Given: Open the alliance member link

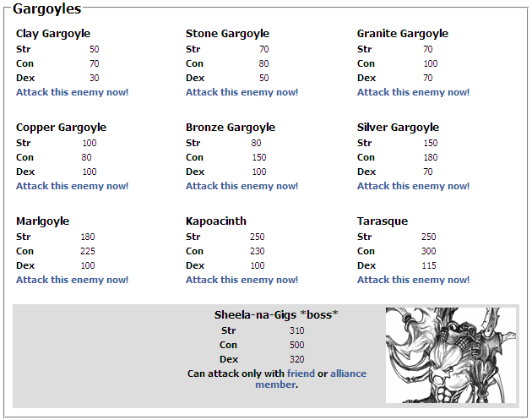Looking at the screenshot, I should coord(311,379).
